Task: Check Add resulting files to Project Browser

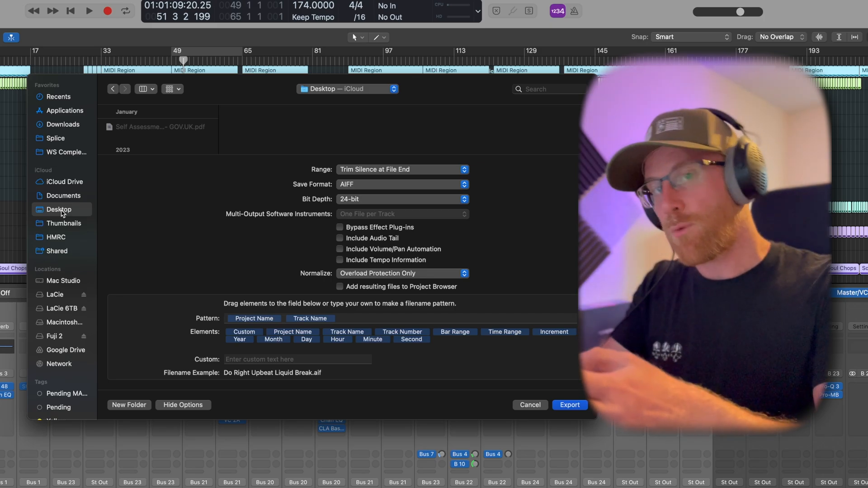Action: click(340, 286)
